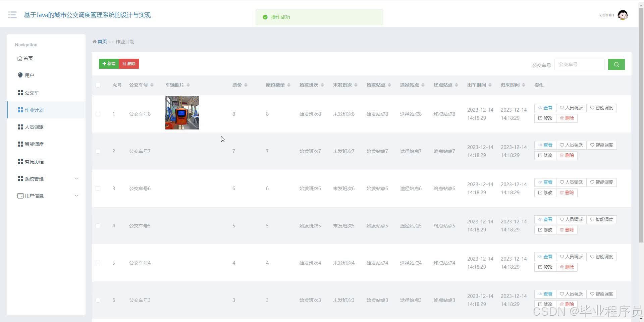Screen dimensions: 644x322
Task: Click 人员调派 button for 公交车号4
Action: (571, 257)
